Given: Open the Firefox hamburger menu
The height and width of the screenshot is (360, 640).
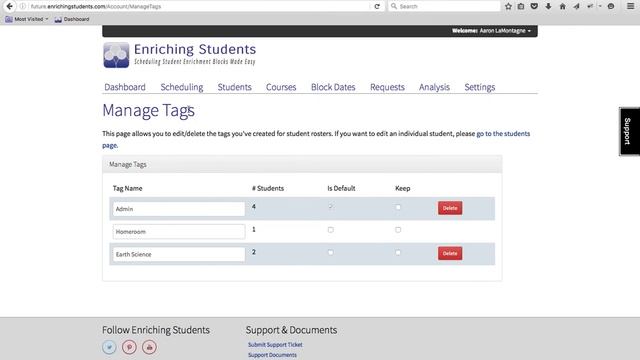Looking at the screenshot, I should (631, 6).
